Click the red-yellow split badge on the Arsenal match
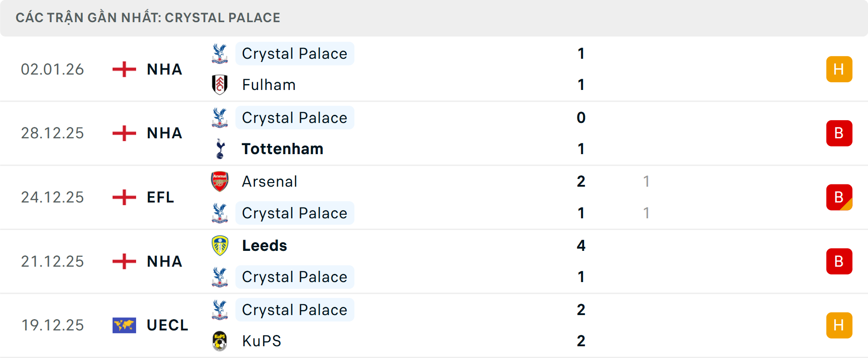 (839, 197)
